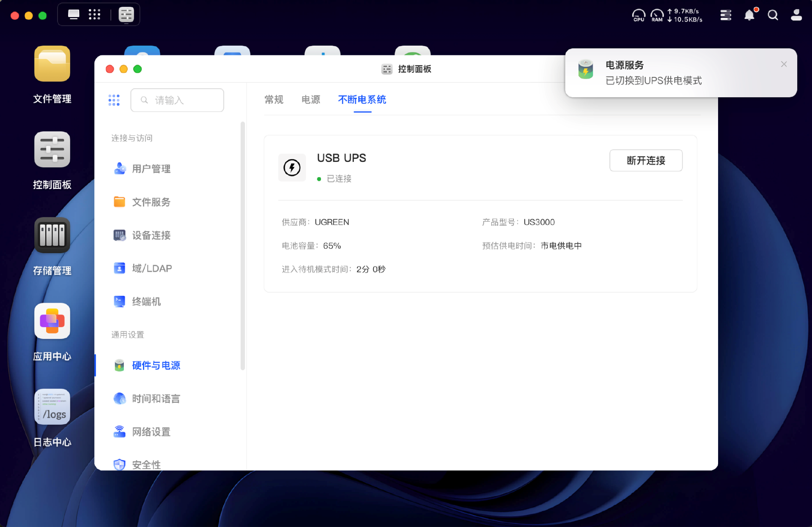812x527 pixels.
Task: Click the 已连接 status text
Action: pyautogui.click(x=339, y=179)
